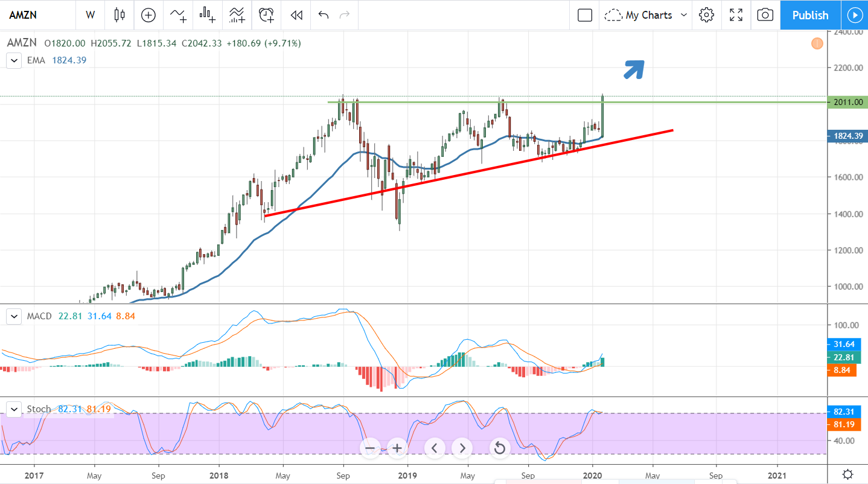
Task: Take a chart snapshot with the camera icon
Action: click(765, 15)
